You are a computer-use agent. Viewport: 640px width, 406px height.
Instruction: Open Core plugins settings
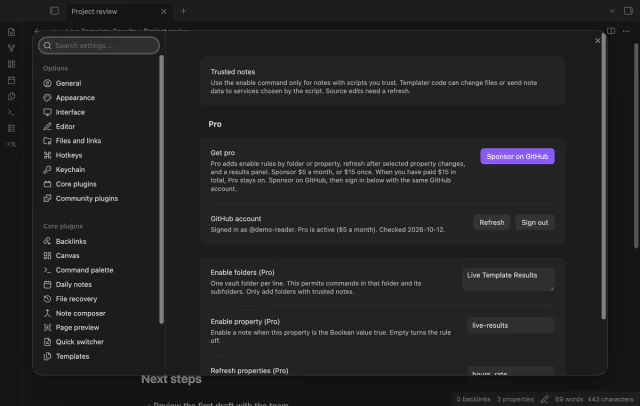point(69,184)
